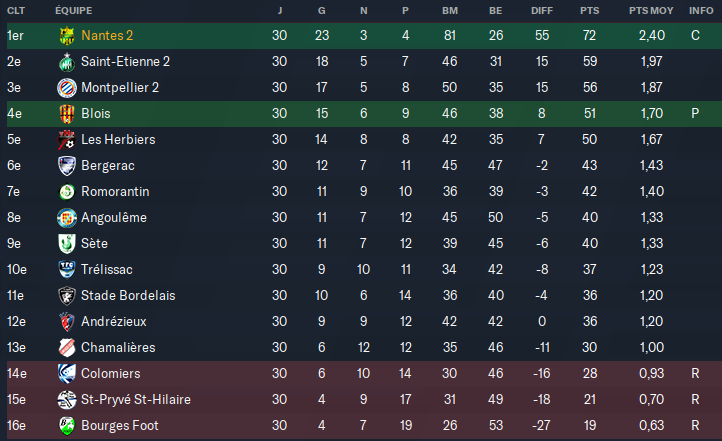Sort by BM goals-scored column header
722x441 pixels.
pos(450,10)
